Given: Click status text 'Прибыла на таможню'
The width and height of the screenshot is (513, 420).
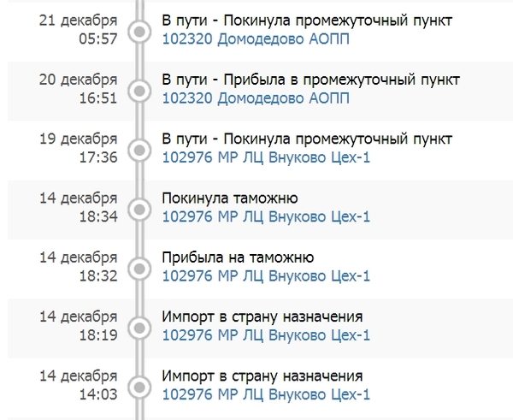Looking at the screenshot, I should pos(239,257).
